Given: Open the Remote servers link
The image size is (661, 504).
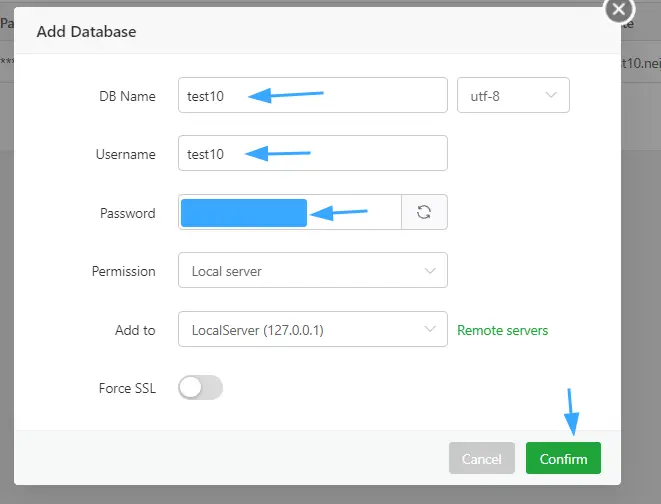Looking at the screenshot, I should click(x=502, y=330).
